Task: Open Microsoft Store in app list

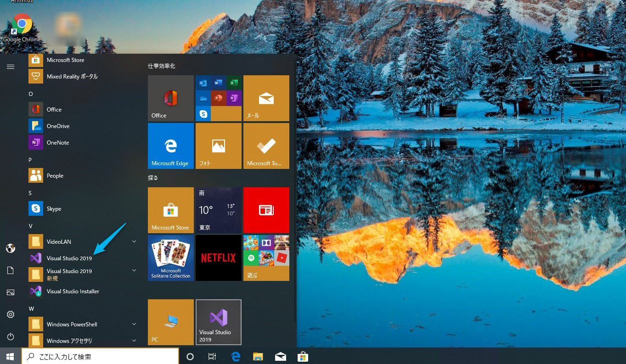Action: (83, 60)
